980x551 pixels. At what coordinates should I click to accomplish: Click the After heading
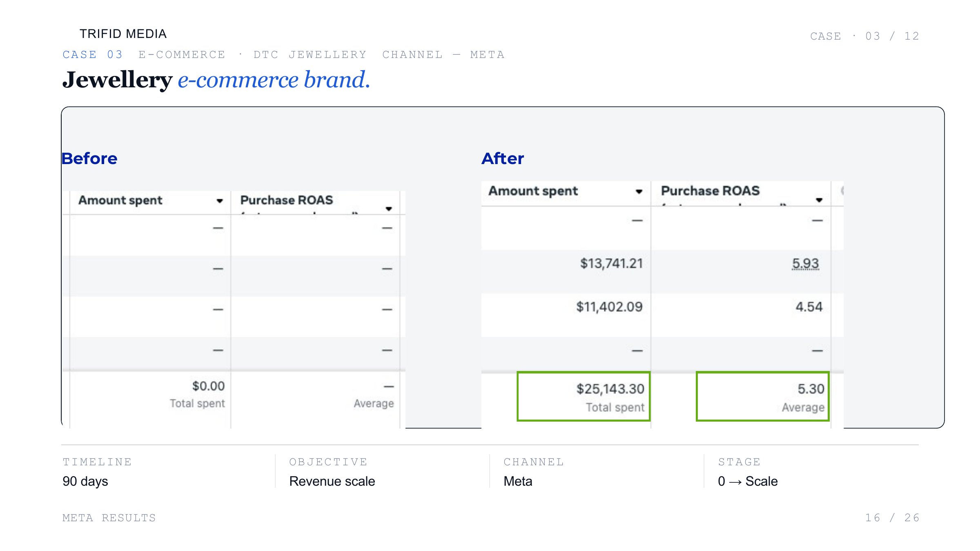[x=503, y=158]
